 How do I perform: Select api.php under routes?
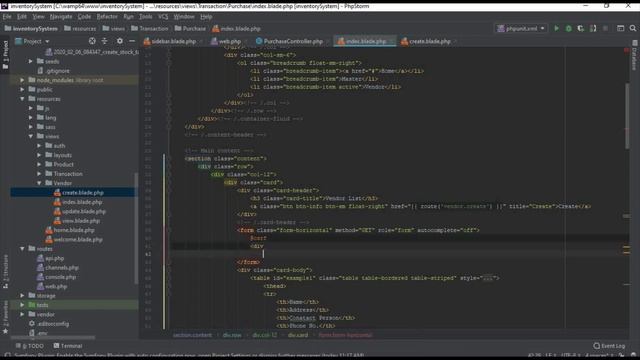tap(54, 258)
